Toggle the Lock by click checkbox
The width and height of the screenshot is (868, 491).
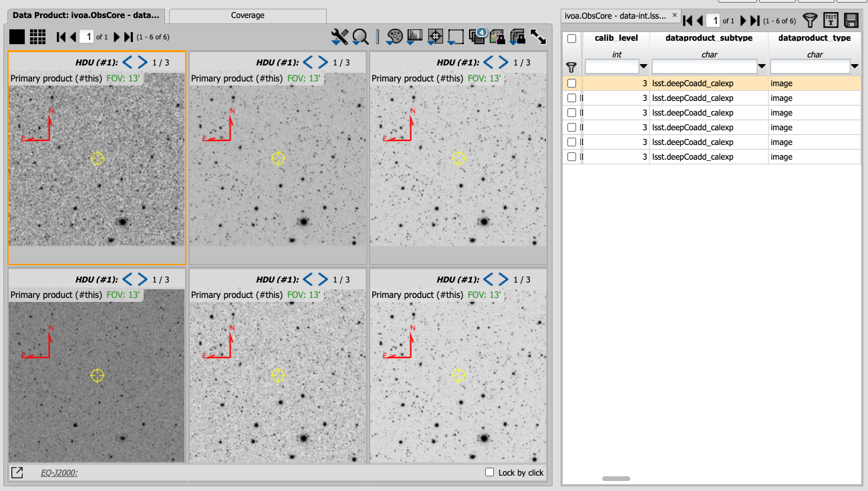tap(490, 472)
